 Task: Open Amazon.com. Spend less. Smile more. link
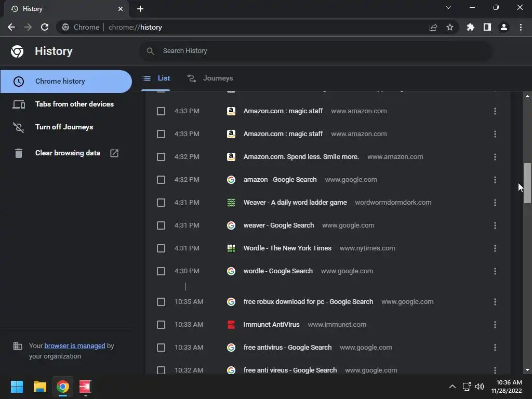pyautogui.click(x=301, y=157)
